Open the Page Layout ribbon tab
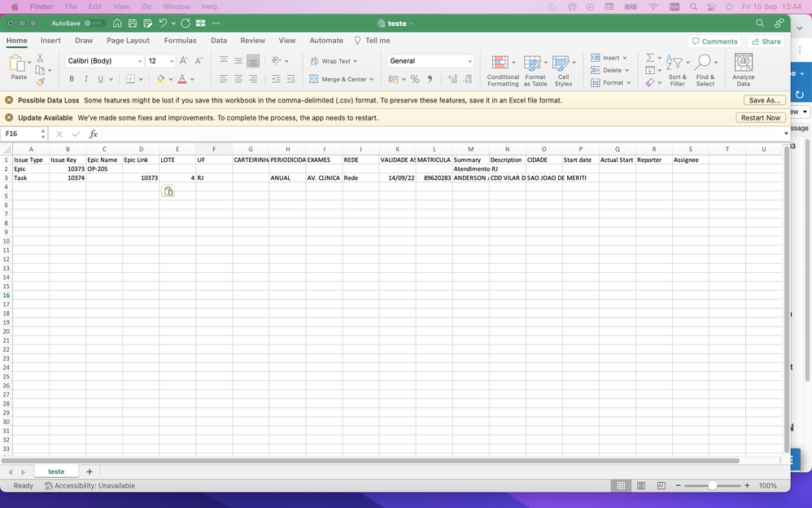812x508 pixels. (x=128, y=41)
